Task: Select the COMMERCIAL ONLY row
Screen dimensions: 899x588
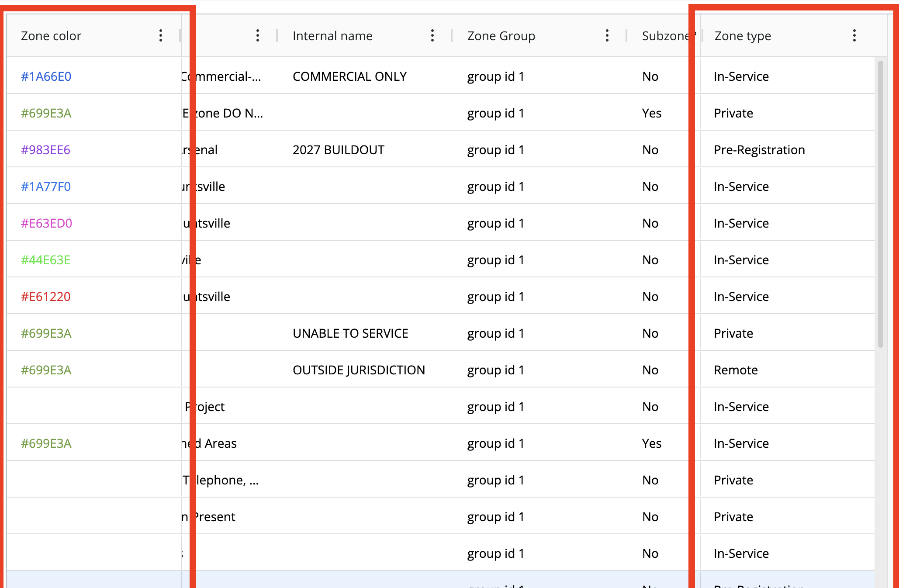Action: [x=349, y=76]
